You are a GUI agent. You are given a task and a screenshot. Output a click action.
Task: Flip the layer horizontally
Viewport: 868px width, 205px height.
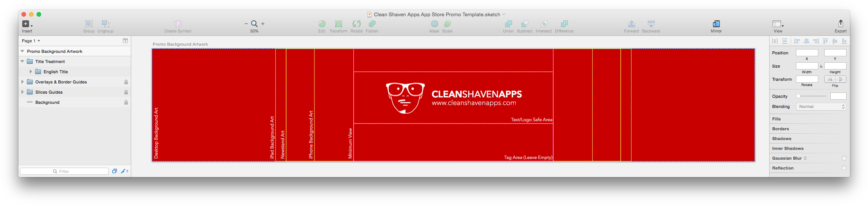click(x=830, y=79)
